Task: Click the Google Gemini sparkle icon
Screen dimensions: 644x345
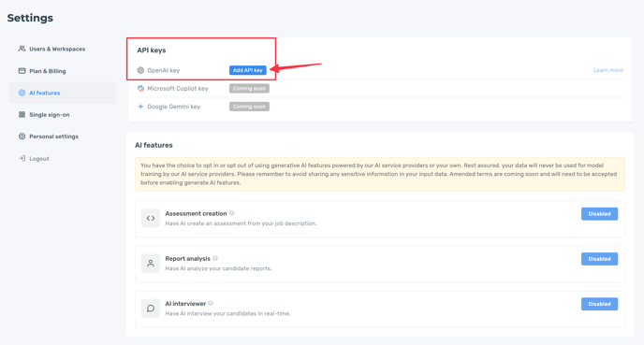Action: (140, 107)
